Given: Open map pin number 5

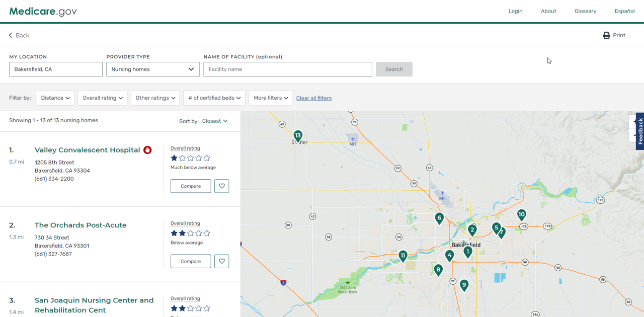Looking at the screenshot, I should [x=496, y=228].
